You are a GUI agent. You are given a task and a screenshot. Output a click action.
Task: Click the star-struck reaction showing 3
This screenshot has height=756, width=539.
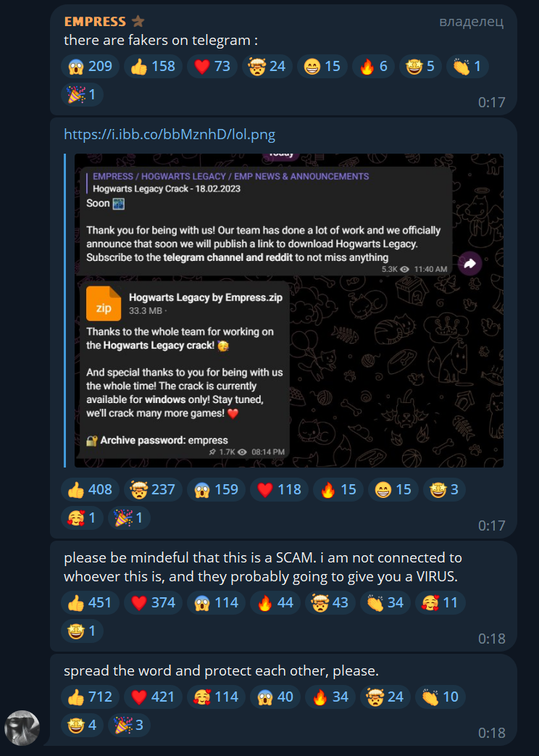(x=444, y=489)
